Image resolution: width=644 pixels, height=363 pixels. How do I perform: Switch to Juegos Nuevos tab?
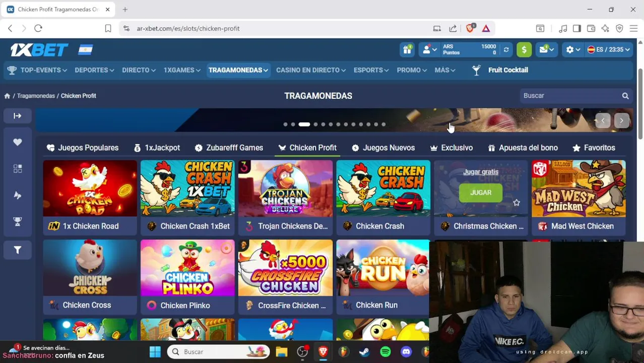[383, 148]
